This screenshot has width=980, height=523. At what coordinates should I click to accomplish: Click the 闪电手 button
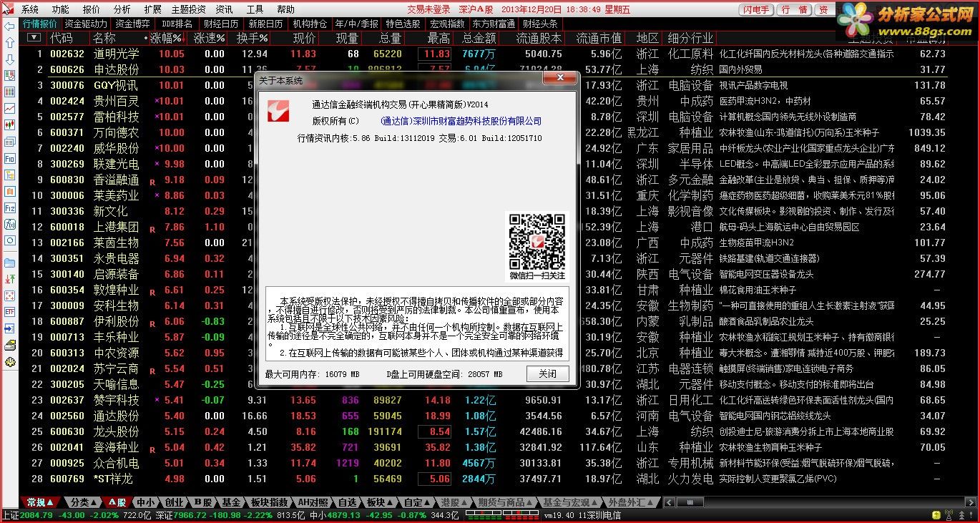click(755, 9)
